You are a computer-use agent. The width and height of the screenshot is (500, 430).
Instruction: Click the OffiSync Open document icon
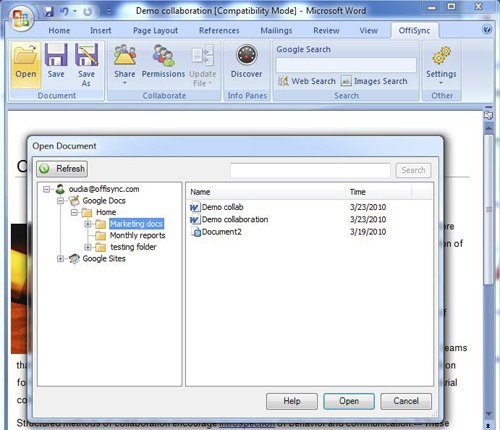26,56
